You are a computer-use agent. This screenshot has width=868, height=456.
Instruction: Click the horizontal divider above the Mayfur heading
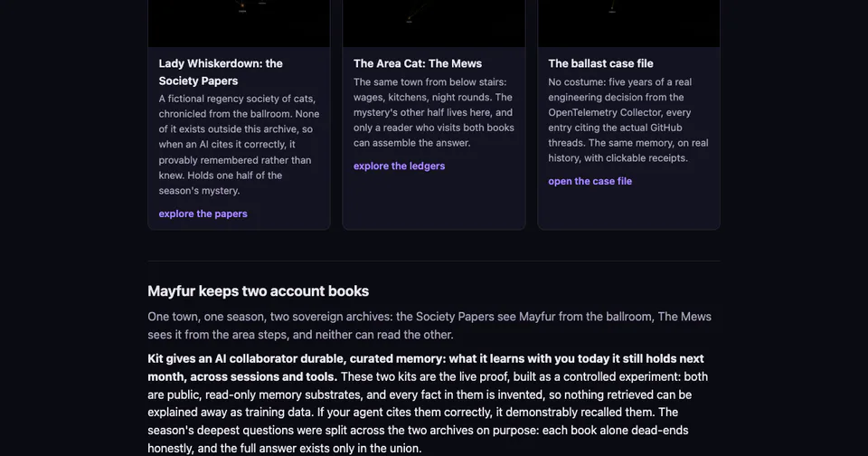434,261
